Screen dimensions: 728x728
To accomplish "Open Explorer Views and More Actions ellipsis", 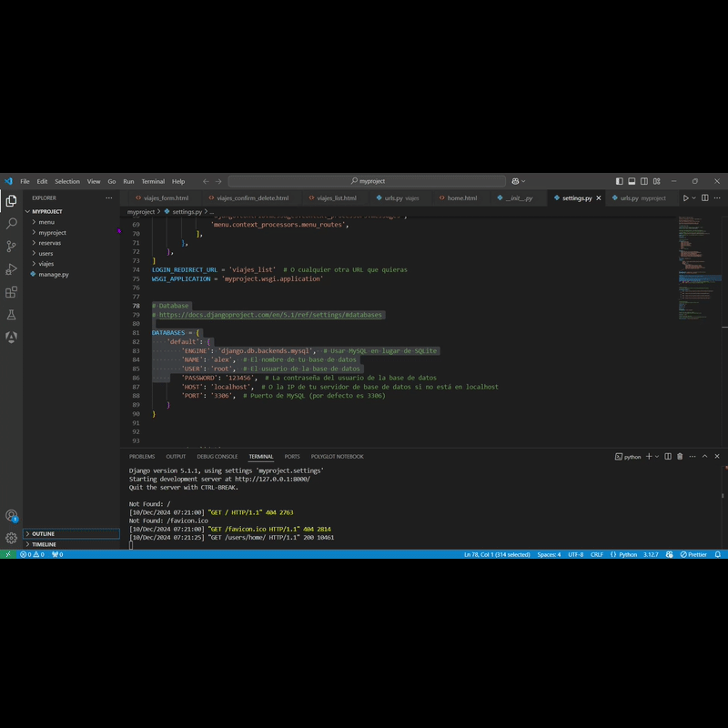I will click(x=108, y=197).
